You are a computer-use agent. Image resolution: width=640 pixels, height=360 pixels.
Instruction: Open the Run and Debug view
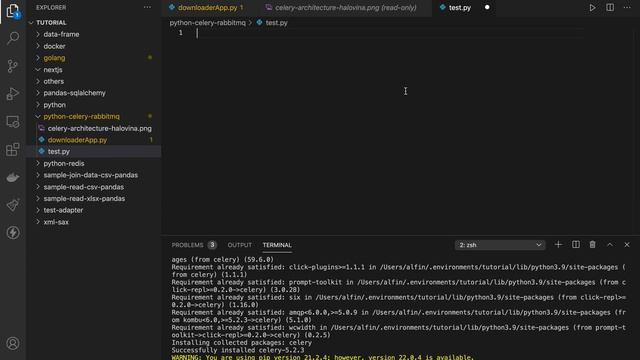click(13, 94)
